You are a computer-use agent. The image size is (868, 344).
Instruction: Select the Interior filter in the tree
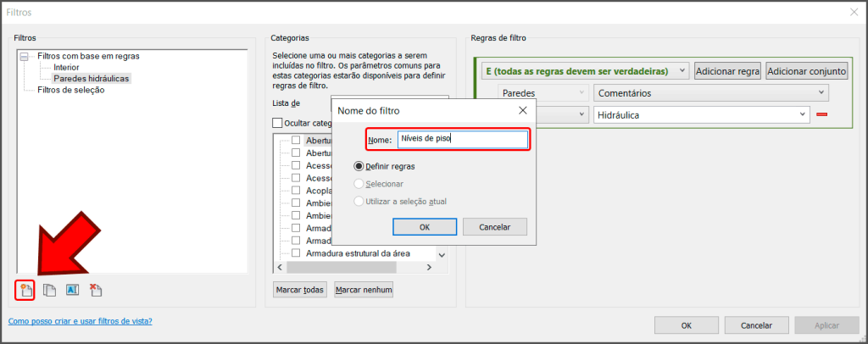click(66, 67)
